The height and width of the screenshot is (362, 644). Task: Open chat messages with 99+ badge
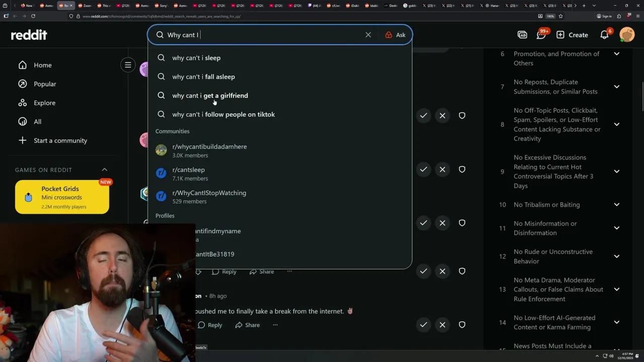pos(541,35)
